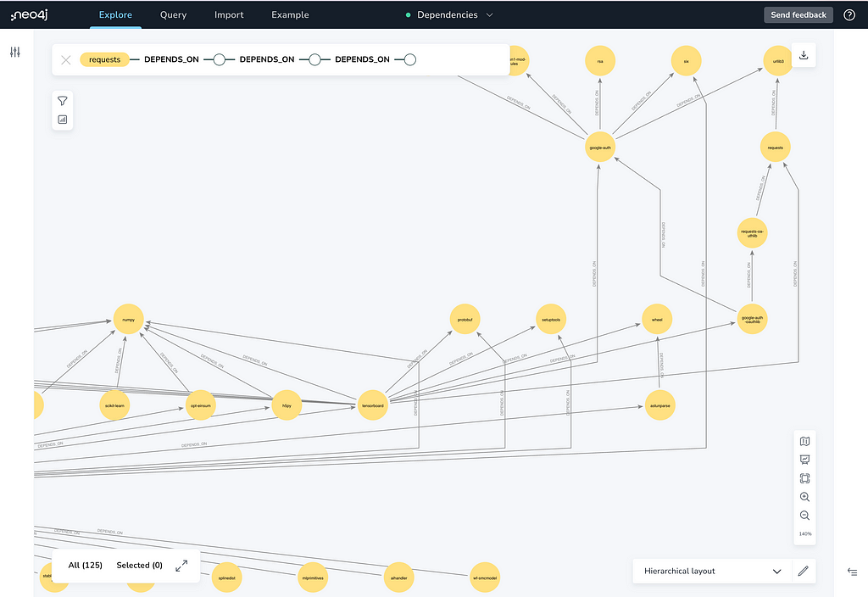The image size is (868, 597).
Task: Expand the card list with arrows icon
Action: click(x=181, y=566)
